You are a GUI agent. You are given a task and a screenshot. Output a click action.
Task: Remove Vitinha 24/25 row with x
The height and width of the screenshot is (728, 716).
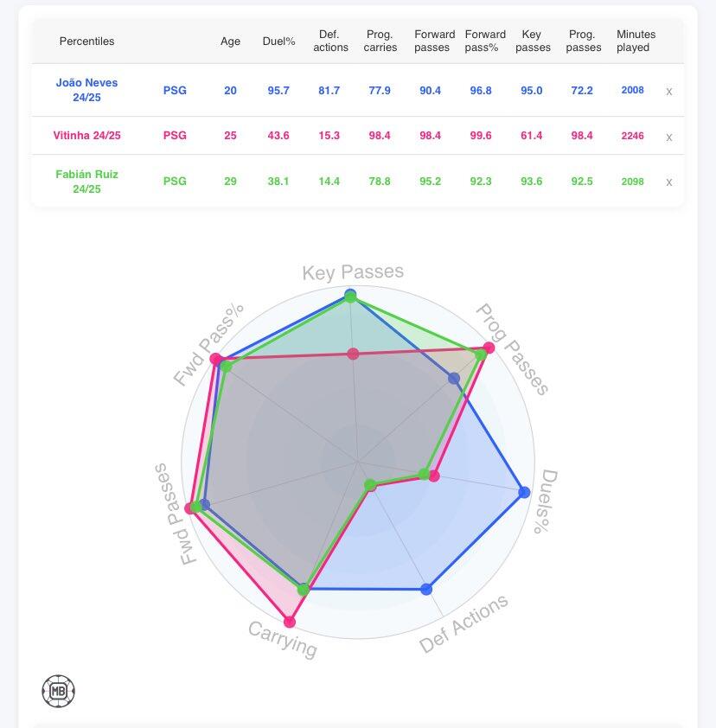[x=668, y=137]
